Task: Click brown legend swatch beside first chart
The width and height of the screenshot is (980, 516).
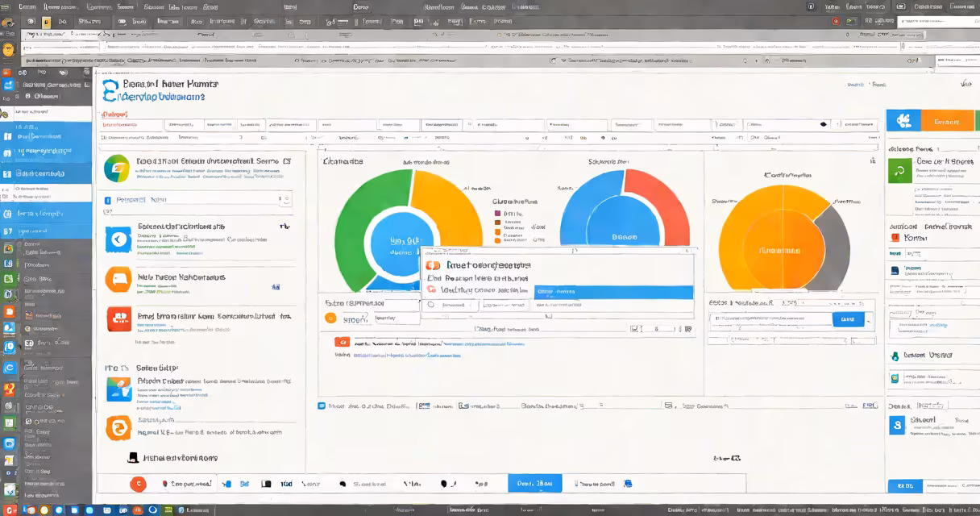Action: coord(496,223)
